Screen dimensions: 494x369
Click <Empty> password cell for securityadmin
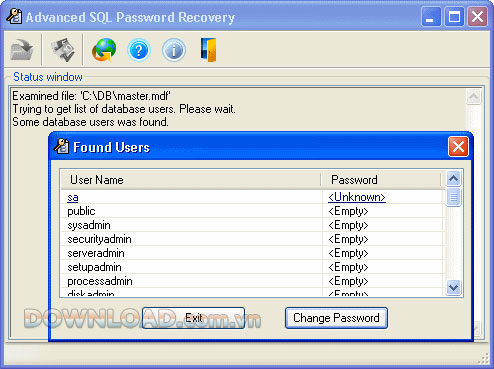[348, 239]
